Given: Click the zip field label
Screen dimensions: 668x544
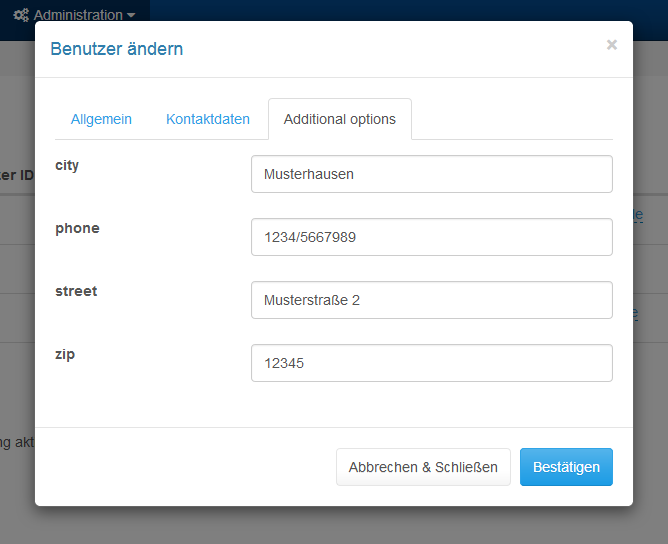Looking at the screenshot, I should pos(63,354).
